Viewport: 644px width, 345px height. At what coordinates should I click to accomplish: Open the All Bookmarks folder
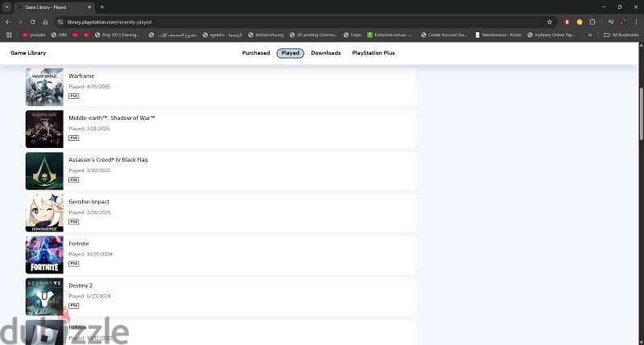pos(621,35)
